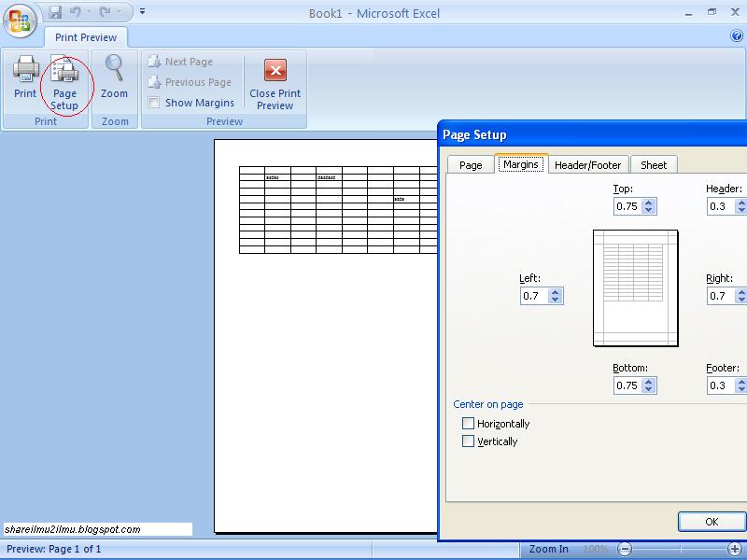Image resolution: width=747 pixels, height=560 pixels.
Task: Click Zoom In on status bar
Action: [549, 549]
